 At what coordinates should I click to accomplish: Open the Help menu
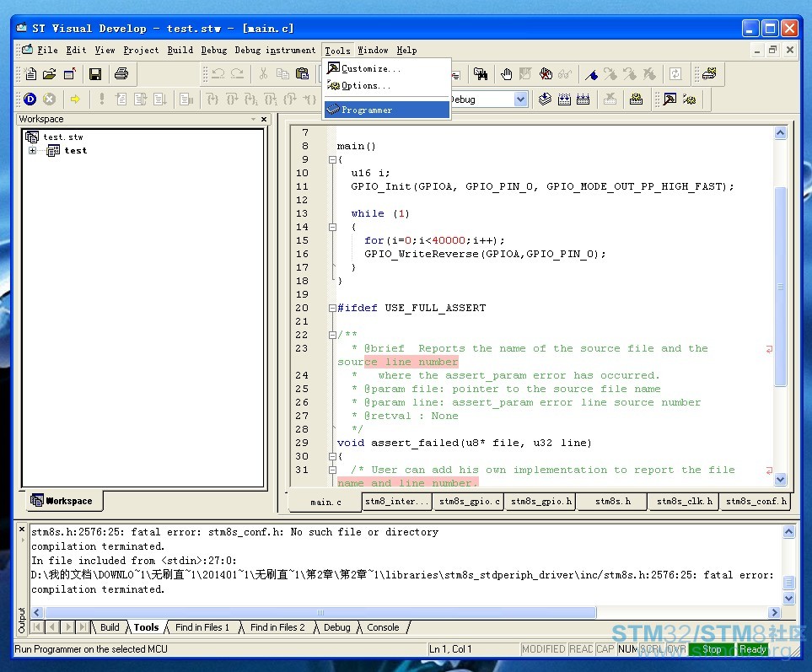point(406,51)
